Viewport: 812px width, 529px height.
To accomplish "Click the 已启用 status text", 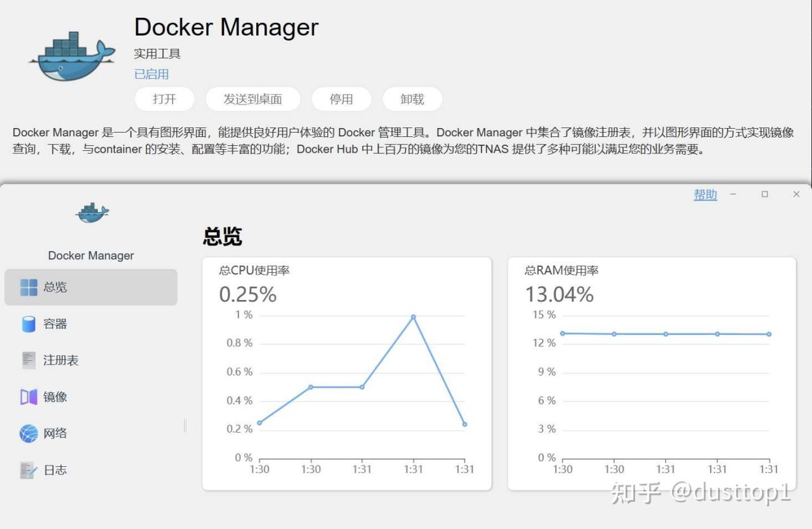I will (x=152, y=74).
